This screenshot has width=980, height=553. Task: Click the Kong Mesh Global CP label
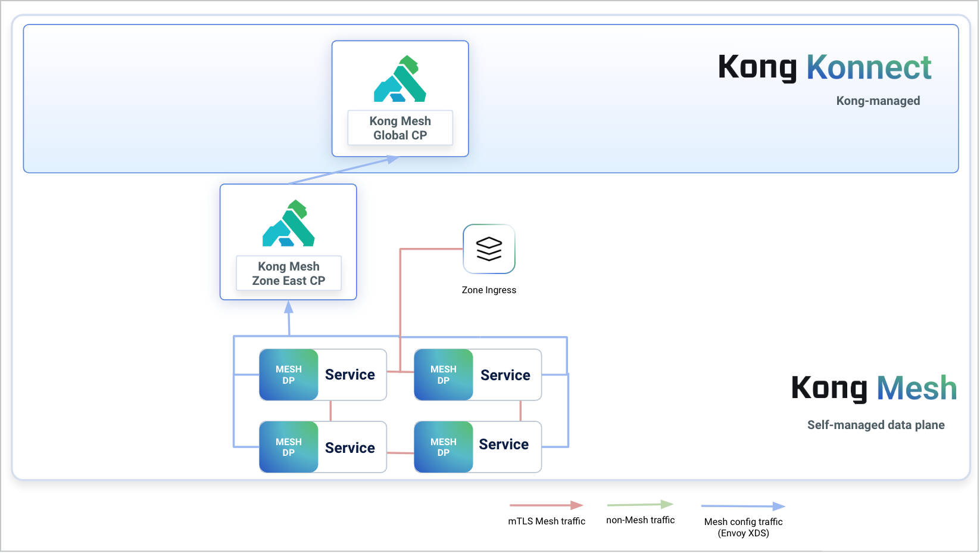tap(400, 128)
